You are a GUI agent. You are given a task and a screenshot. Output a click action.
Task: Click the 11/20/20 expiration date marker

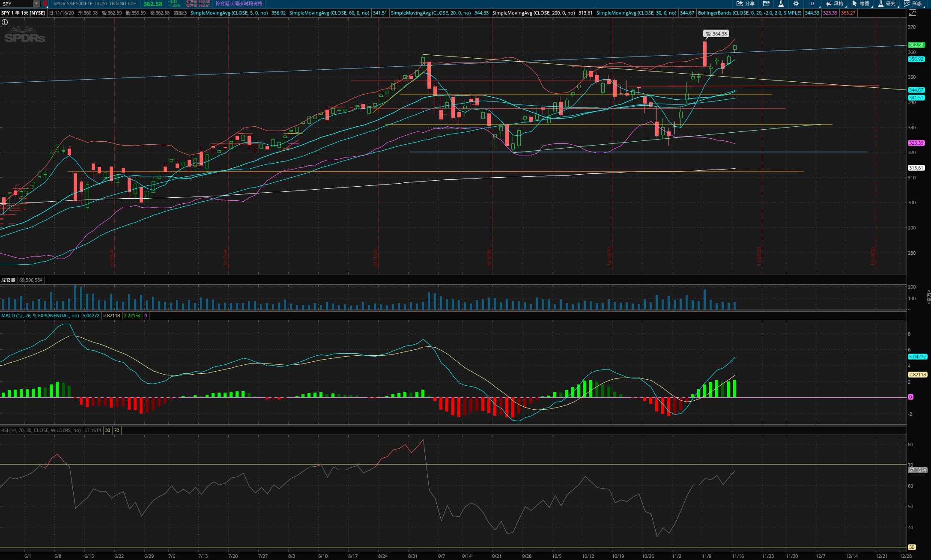point(759,256)
